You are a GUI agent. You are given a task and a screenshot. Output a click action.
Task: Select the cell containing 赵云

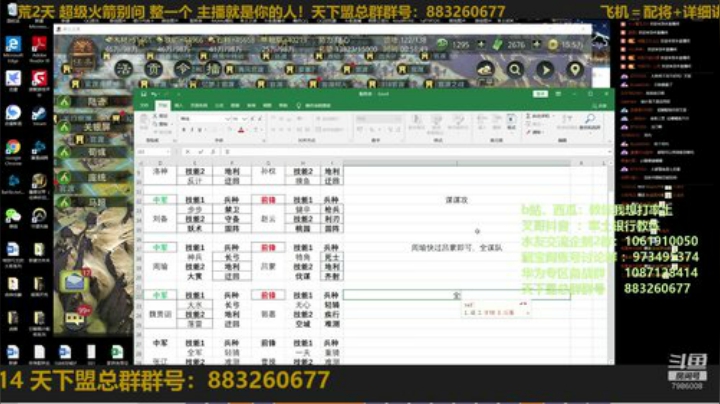[x=268, y=219]
